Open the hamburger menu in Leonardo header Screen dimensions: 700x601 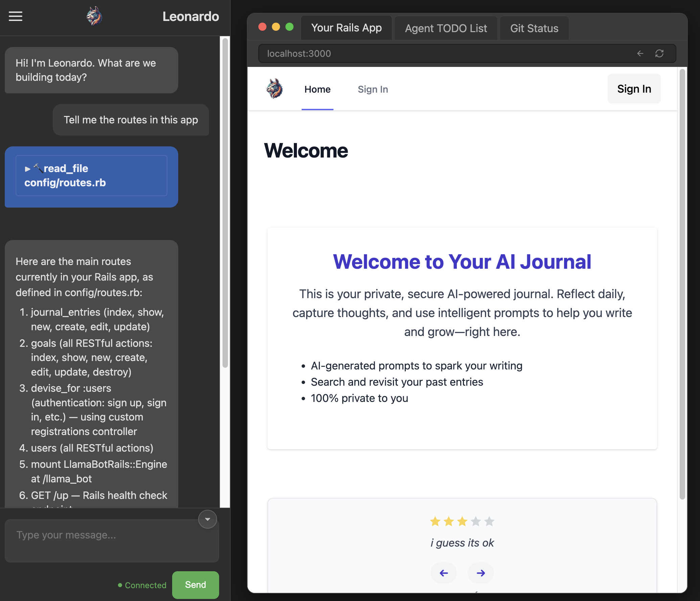[x=16, y=16]
